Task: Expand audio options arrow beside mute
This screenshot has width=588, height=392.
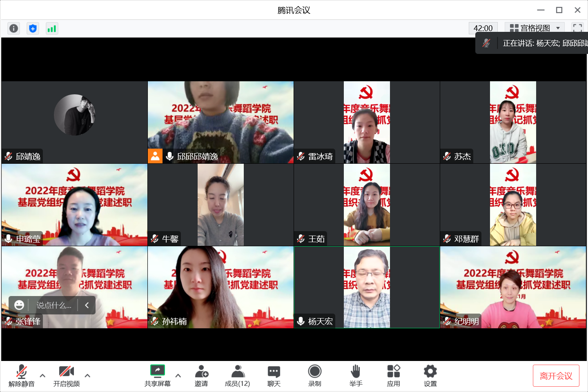Action: [x=42, y=375]
